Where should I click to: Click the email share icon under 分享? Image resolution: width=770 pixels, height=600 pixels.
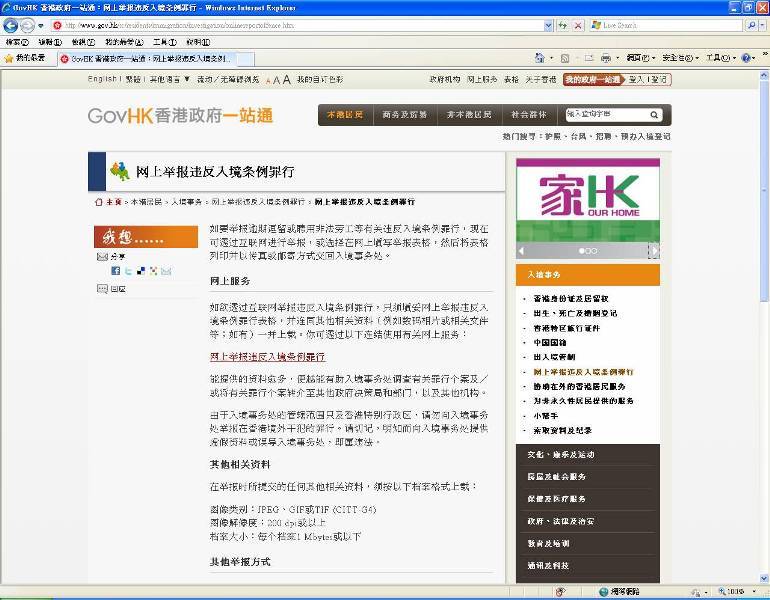(166, 271)
